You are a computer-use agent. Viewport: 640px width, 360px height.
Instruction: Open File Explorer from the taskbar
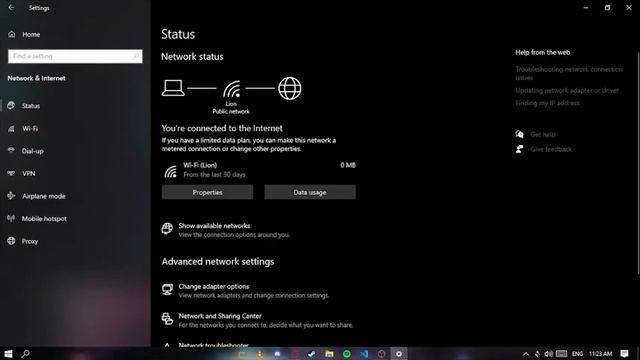click(329, 354)
